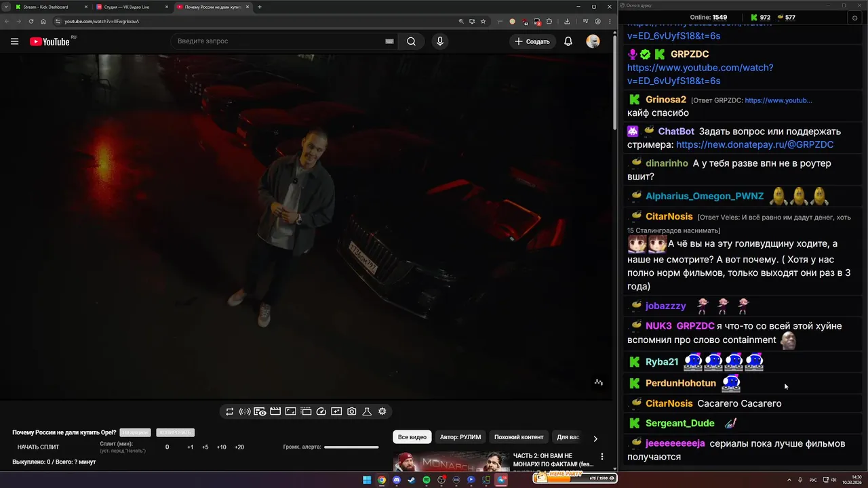Click the loop icon in player toolbar
Image resolution: width=868 pixels, height=488 pixels.
point(230,411)
